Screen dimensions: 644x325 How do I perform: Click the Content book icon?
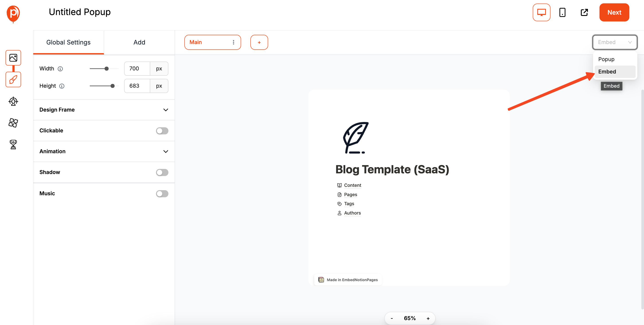[339, 185]
